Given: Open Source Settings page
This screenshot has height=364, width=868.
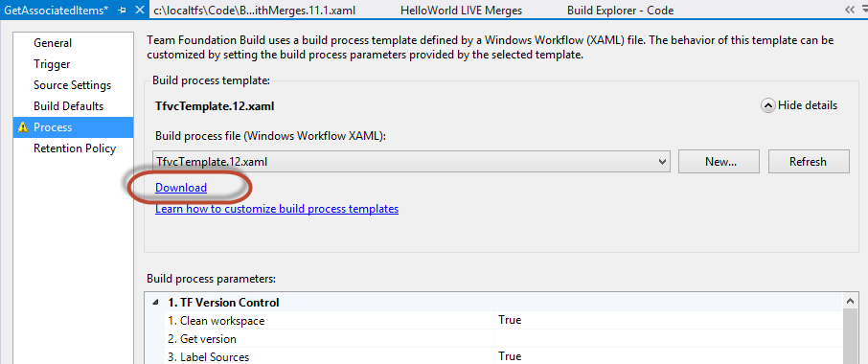Looking at the screenshot, I should pyautogui.click(x=73, y=85).
